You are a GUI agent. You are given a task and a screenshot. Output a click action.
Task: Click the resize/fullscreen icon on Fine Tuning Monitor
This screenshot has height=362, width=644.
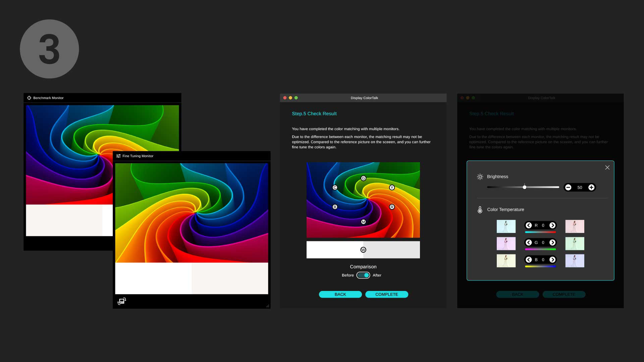tap(122, 301)
